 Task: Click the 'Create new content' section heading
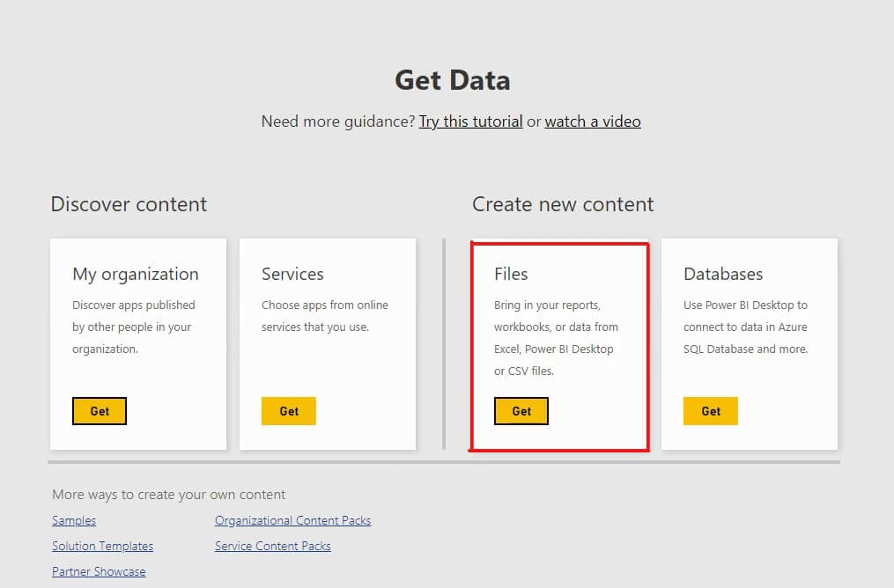(563, 204)
